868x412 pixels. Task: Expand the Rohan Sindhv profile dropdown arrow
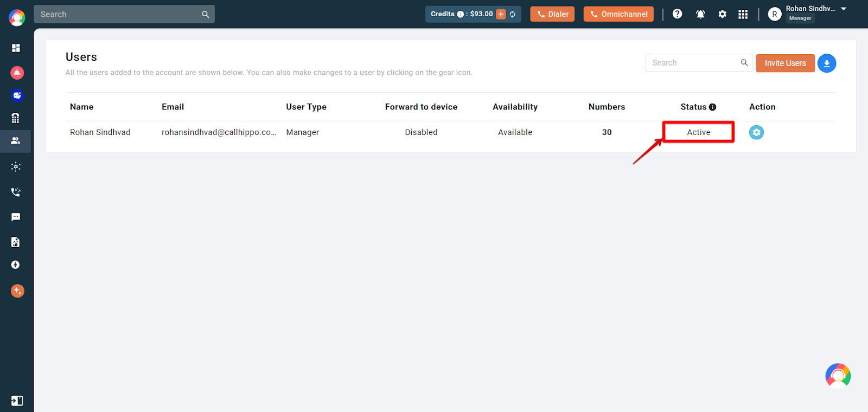tap(844, 9)
